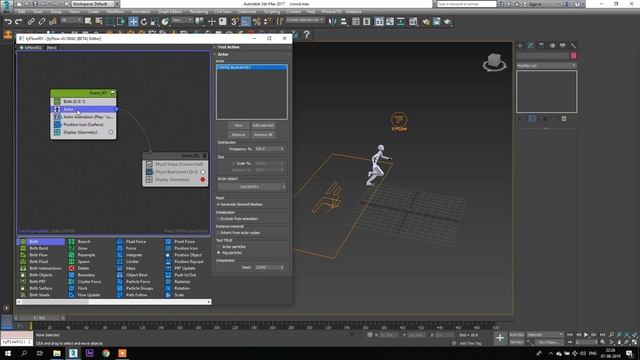
Task: Click the Actor object picker button
Action: coord(250,187)
